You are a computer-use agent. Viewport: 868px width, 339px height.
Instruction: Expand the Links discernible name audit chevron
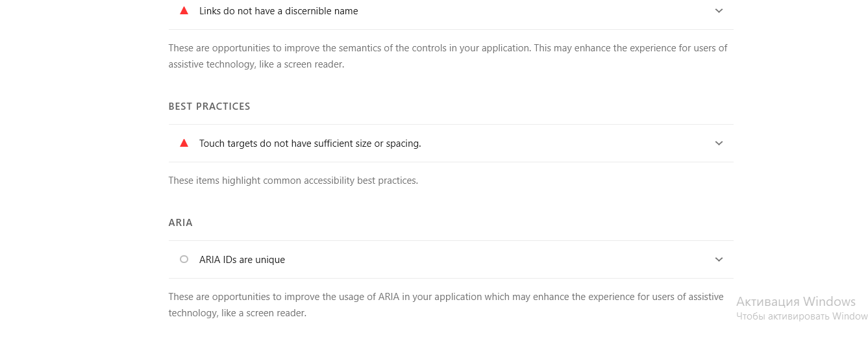(x=719, y=11)
